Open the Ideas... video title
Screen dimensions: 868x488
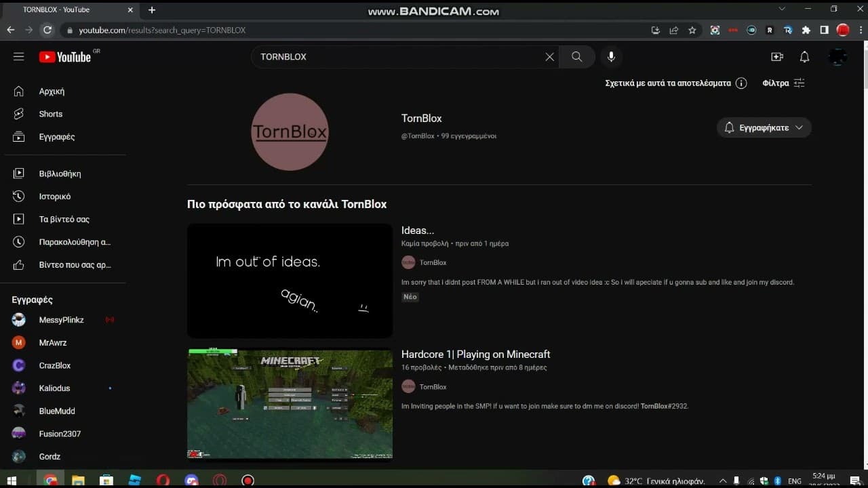(x=418, y=230)
